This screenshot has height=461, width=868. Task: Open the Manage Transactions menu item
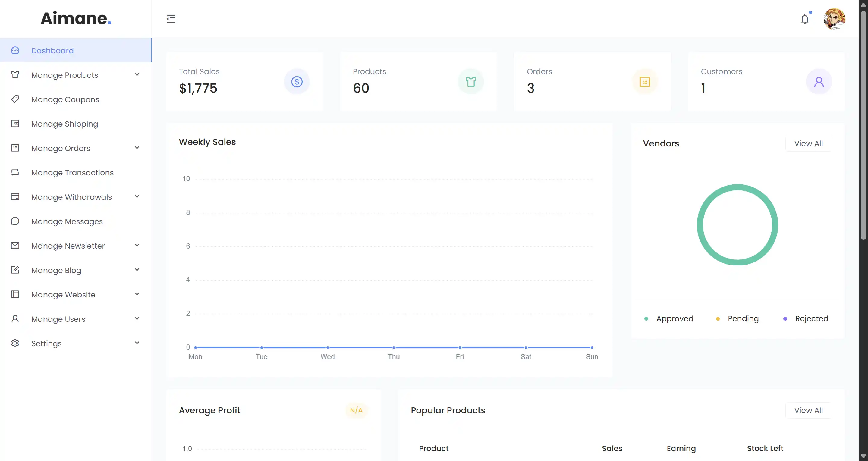[x=72, y=173]
